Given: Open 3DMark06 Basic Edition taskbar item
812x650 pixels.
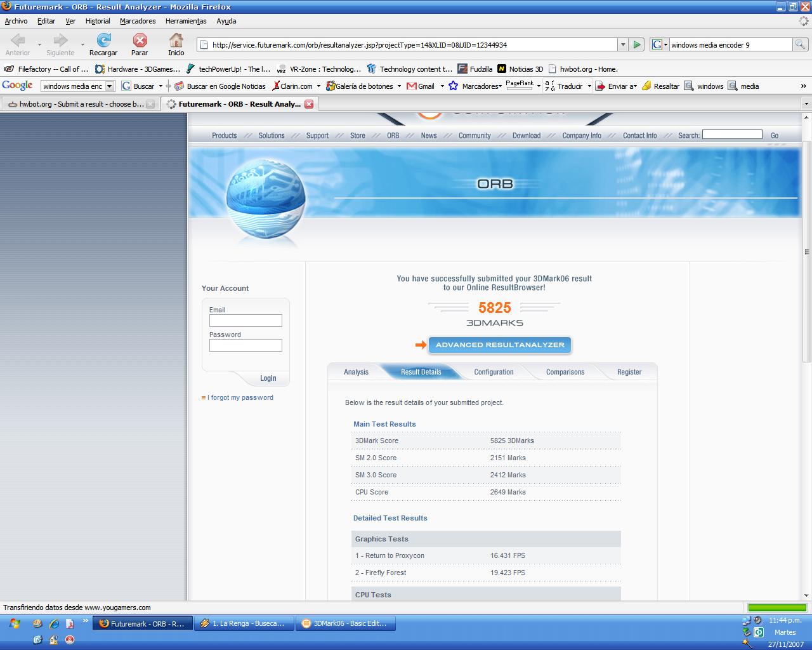Looking at the screenshot, I should coord(347,623).
